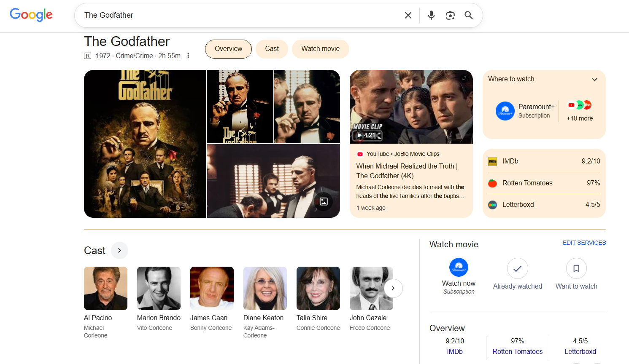Open the office scene image at the bottom

coord(273,181)
